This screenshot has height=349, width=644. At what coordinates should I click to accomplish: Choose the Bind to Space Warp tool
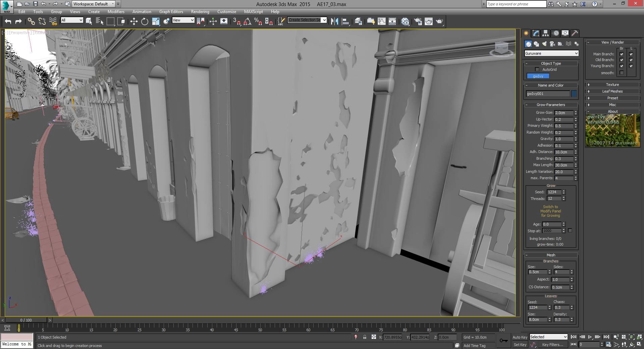coord(53,21)
